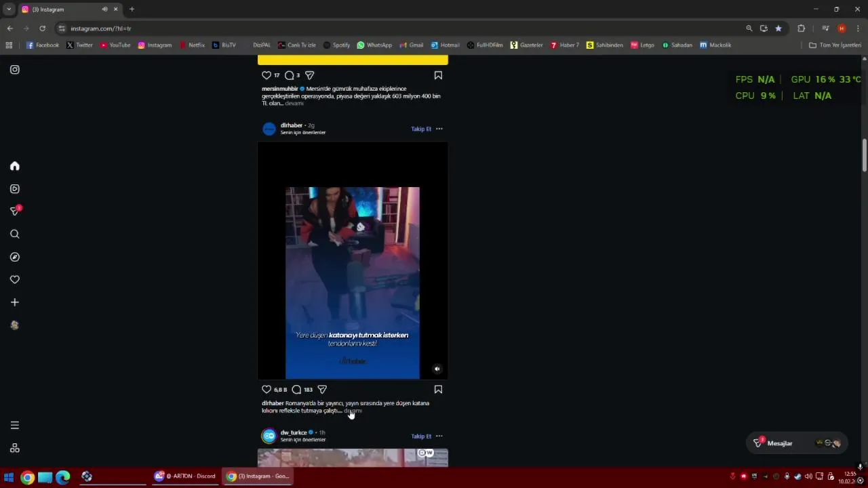
Task: Expand the tab search dropdown
Action: click(9, 9)
